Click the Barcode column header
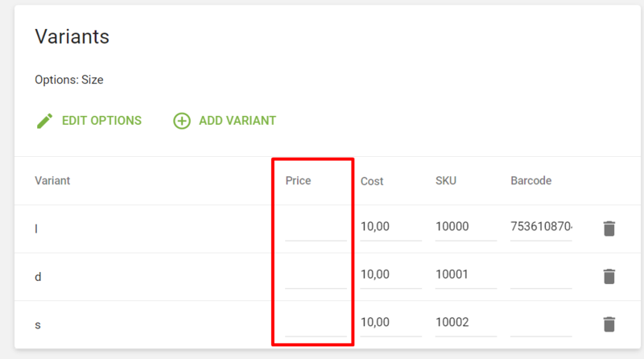 click(530, 181)
